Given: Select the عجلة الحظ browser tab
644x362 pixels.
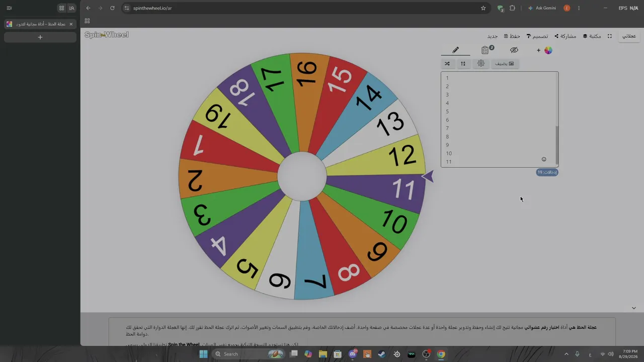Looking at the screenshot, I should pyautogui.click(x=40, y=24).
